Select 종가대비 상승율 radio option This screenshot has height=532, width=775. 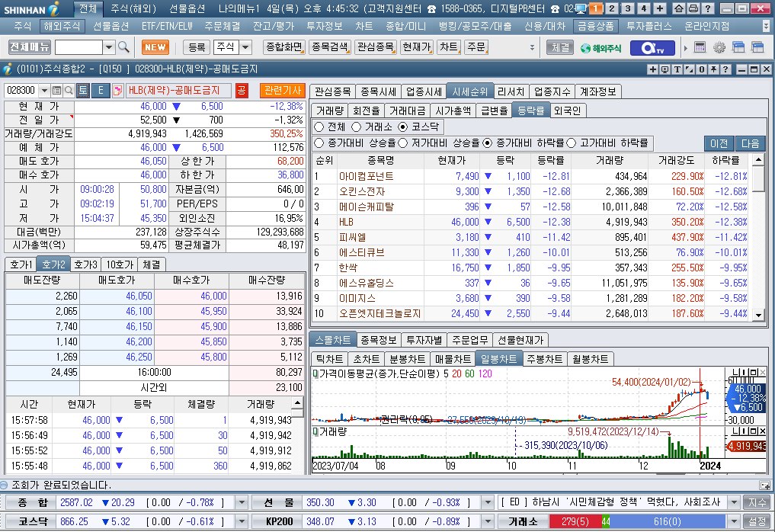319,143
